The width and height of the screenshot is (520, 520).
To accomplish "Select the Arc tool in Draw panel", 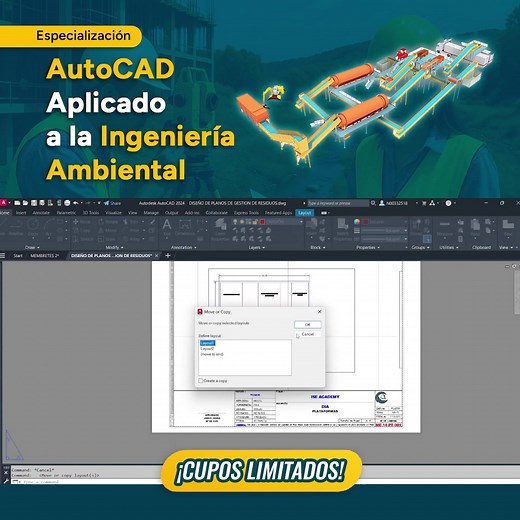I will coord(49,227).
